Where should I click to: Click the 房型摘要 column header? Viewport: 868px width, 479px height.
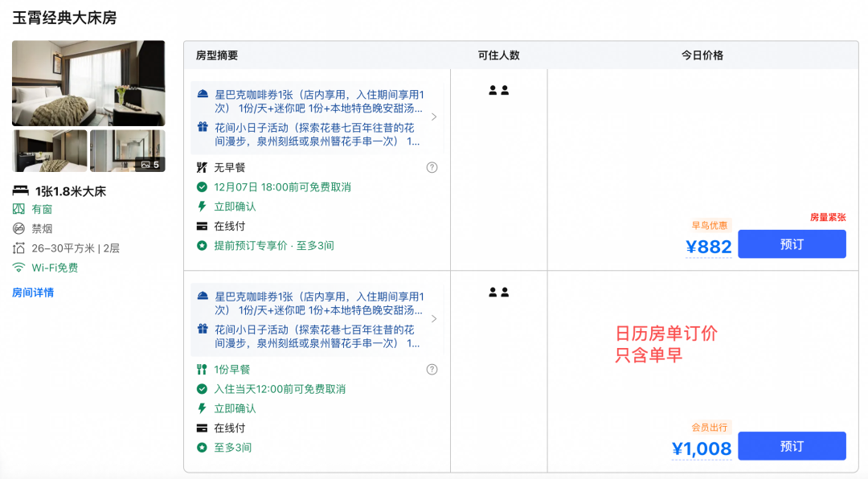[x=217, y=55]
